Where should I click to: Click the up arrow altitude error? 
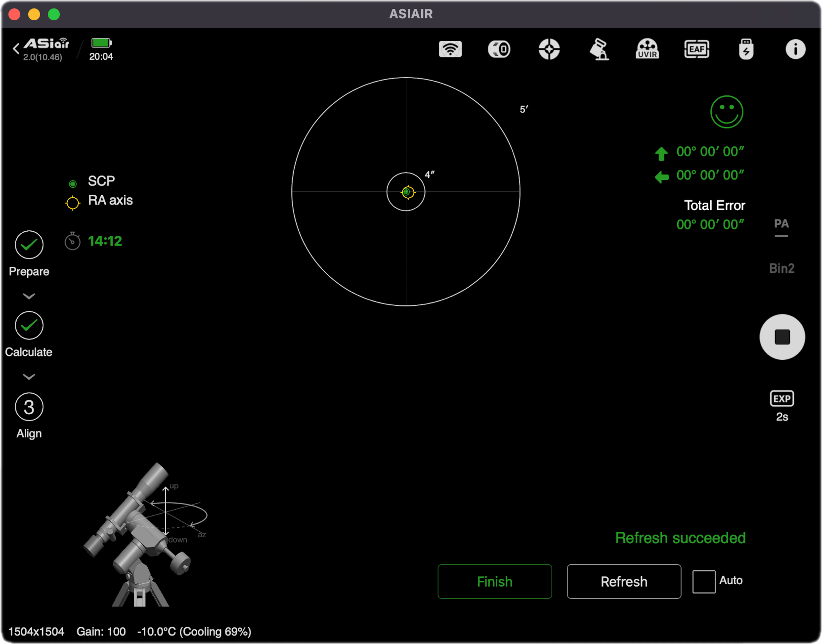(661, 154)
